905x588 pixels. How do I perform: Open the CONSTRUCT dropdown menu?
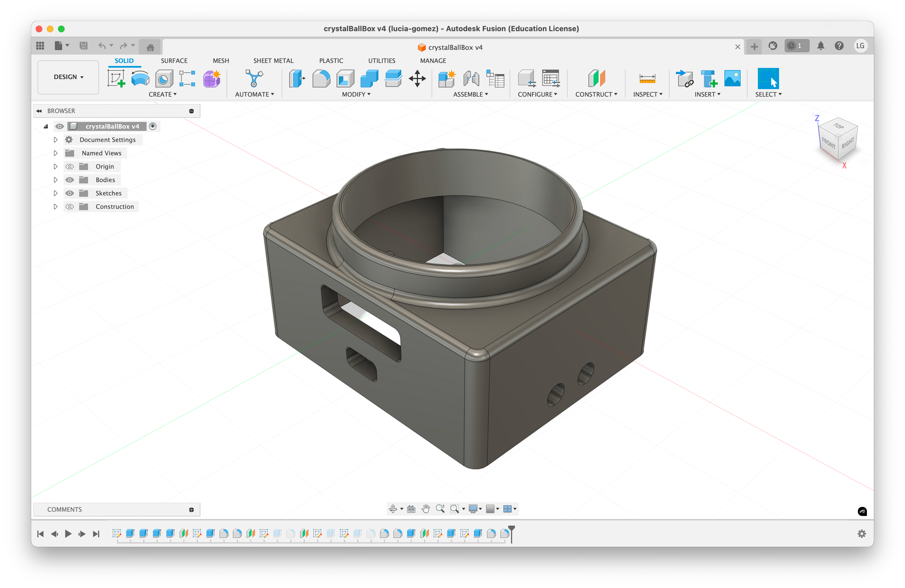(x=596, y=95)
